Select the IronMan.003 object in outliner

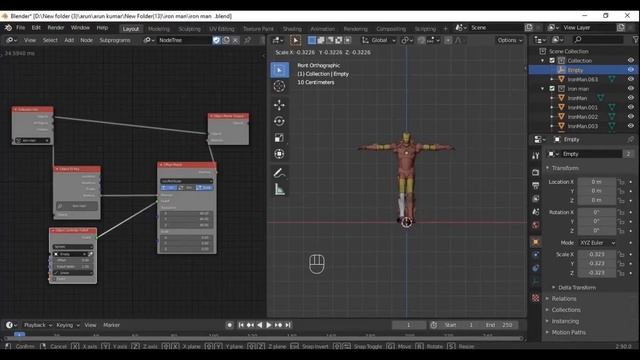point(582,126)
